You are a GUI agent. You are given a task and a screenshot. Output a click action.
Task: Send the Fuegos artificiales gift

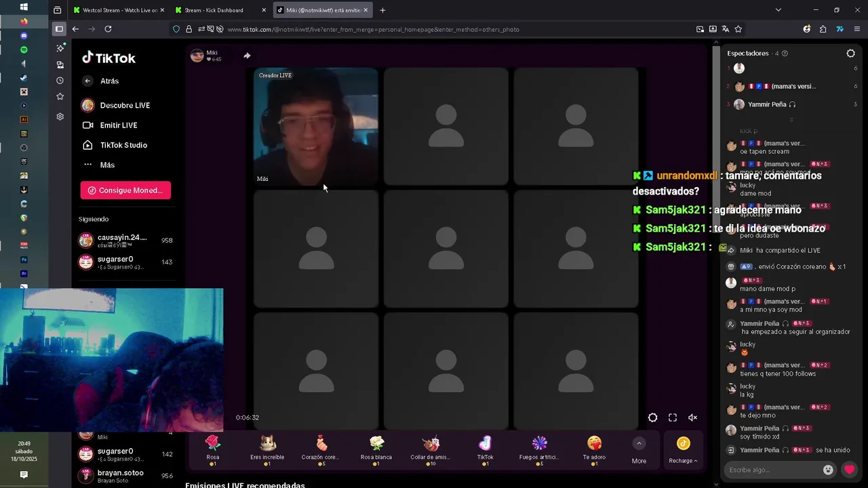point(539,450)
